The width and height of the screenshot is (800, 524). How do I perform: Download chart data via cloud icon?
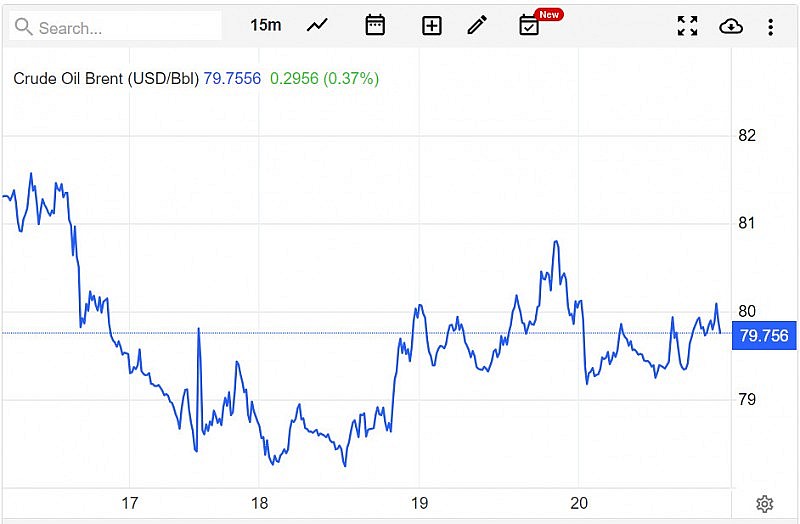731,26
